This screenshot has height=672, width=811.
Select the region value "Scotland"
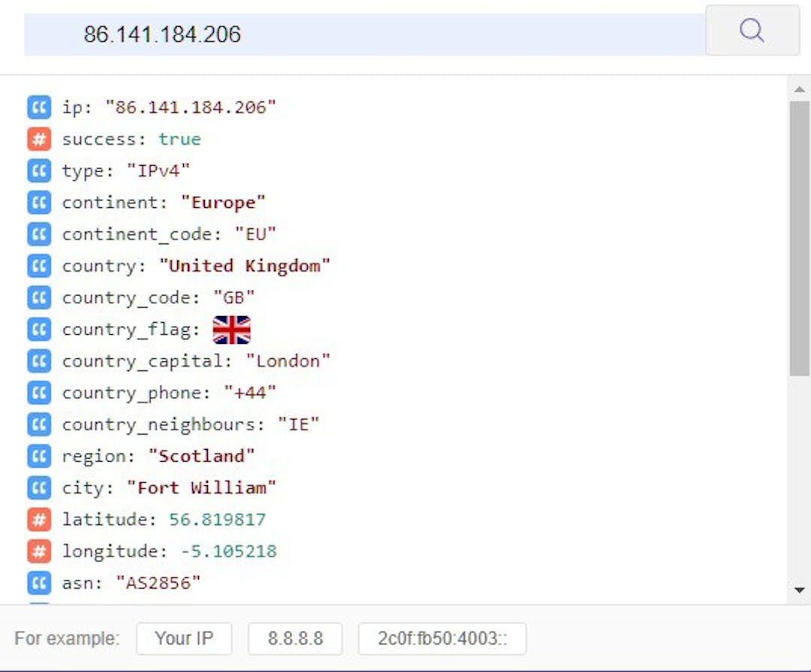tap(201, 457)
